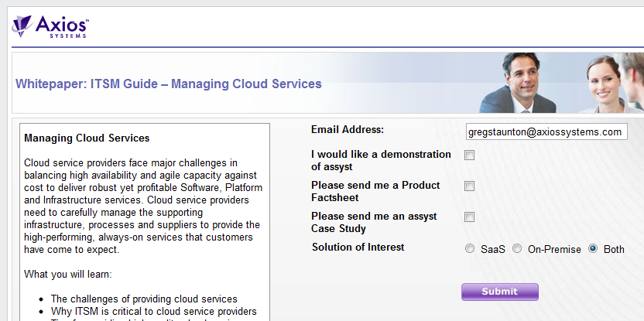Check the assyst demonstration checkbox

pos(469,155)
